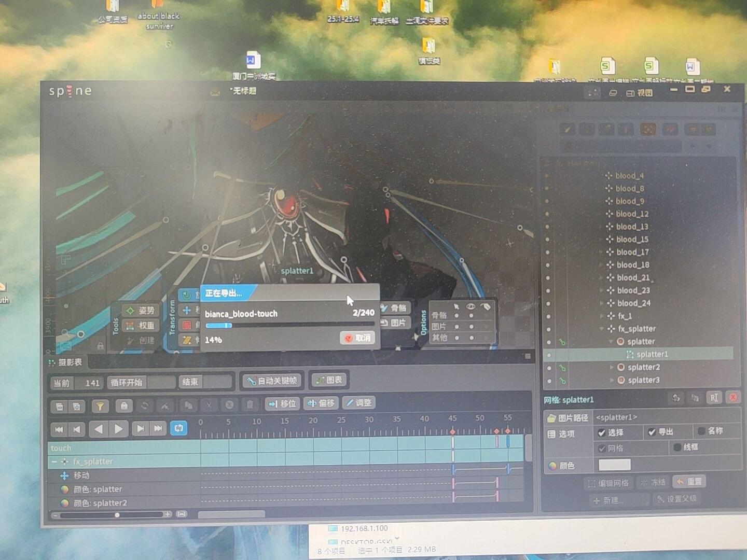Select blood_4 in the tree
Image resolution: width=747 pixels, height=560 pixels.
(x=629, y=176)
